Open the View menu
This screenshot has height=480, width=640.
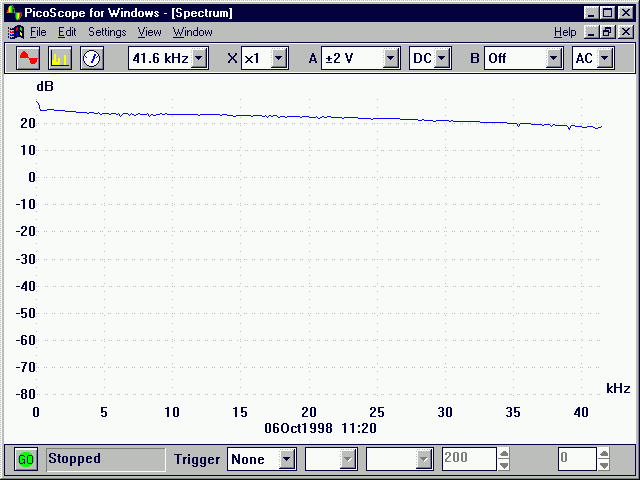149,32
